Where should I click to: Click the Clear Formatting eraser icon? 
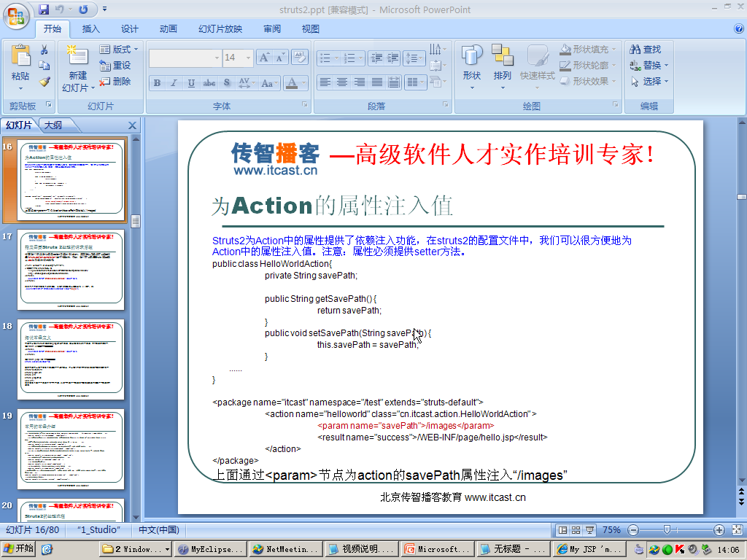300,58
